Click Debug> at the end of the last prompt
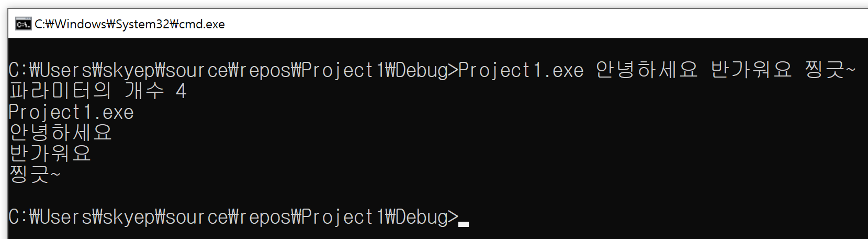 (x=427, y=217)
